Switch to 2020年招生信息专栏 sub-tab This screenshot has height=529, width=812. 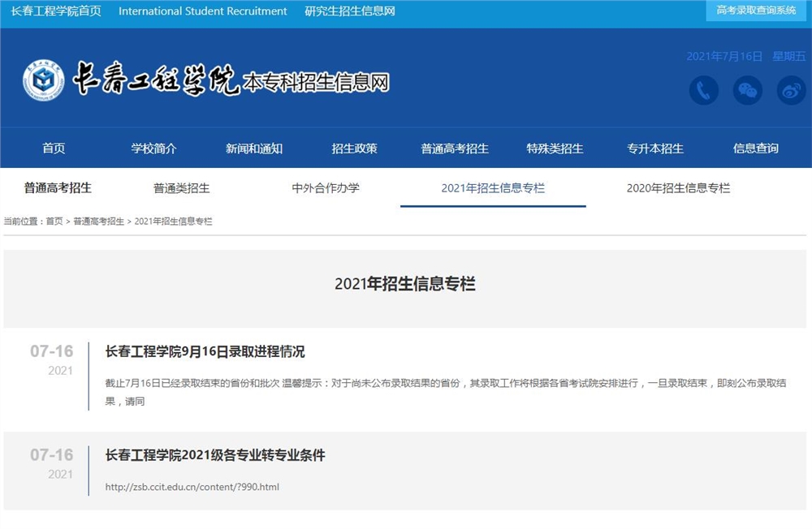coord(678,188)
